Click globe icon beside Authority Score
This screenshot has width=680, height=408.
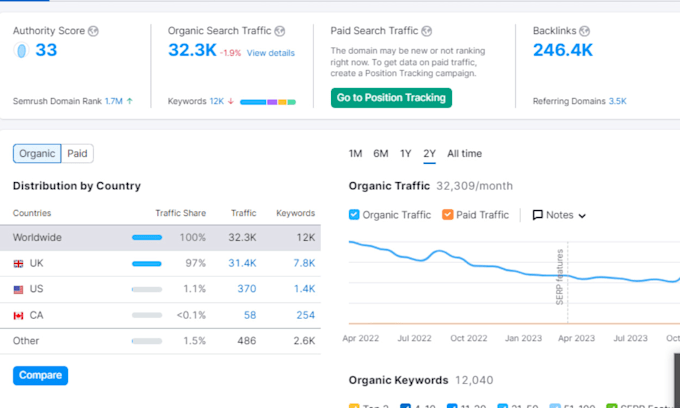pyautogui.click(x=93, y=31)
